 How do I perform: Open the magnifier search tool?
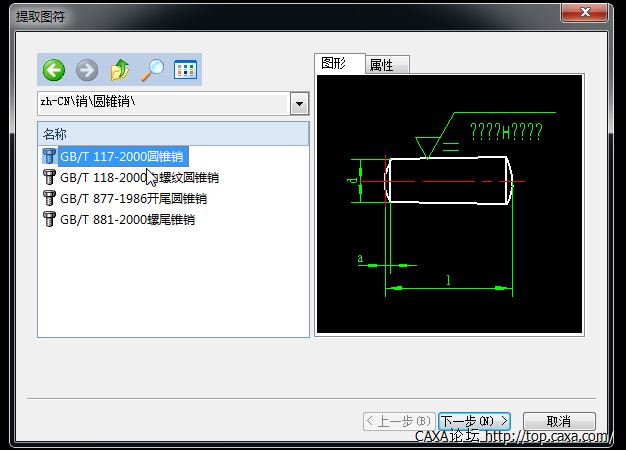[x=152, y=70]
